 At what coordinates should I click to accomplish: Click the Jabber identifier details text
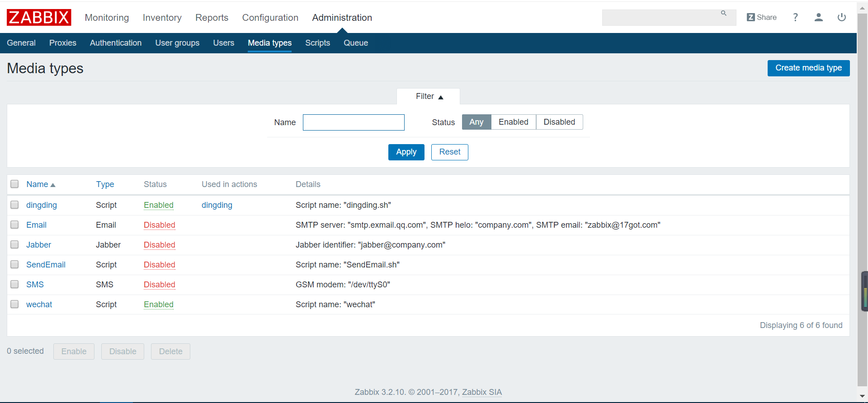click(370, 245)
